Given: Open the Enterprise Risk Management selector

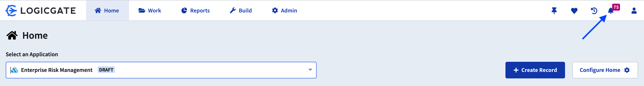Looking at the screenshot, I should pyautogui.click(x=161, y=70).
